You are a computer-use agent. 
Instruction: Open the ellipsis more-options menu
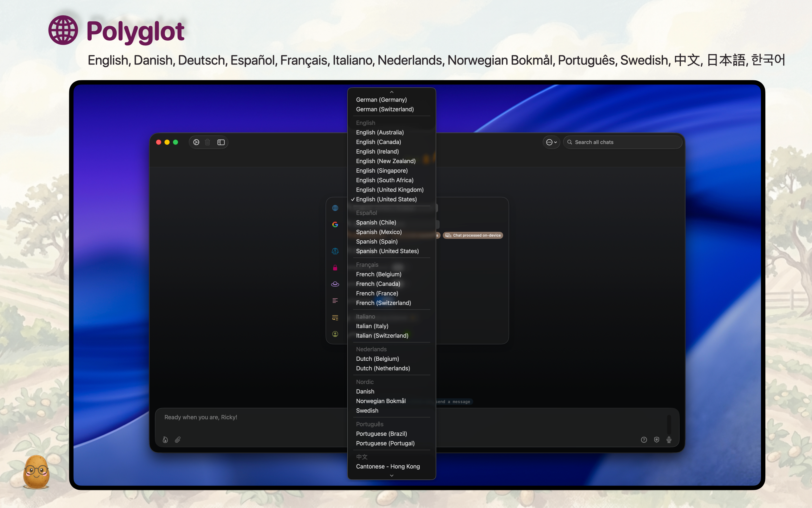click(551, 142)
